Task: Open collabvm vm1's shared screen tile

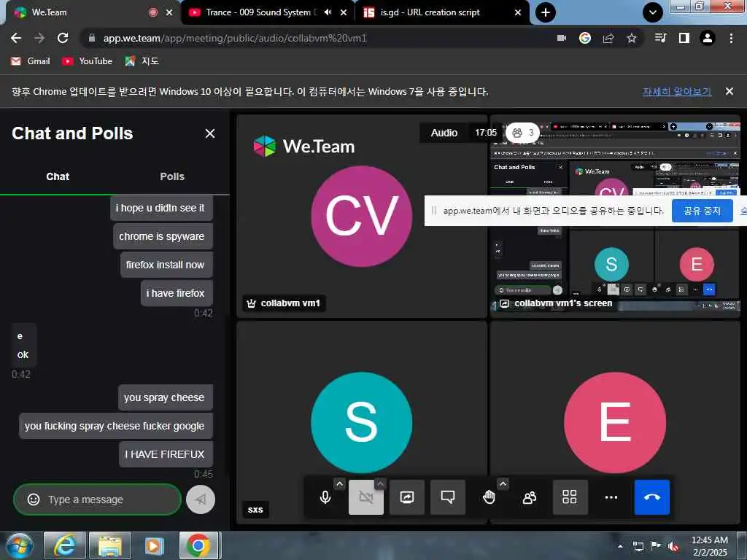Action: pos(615,216)
